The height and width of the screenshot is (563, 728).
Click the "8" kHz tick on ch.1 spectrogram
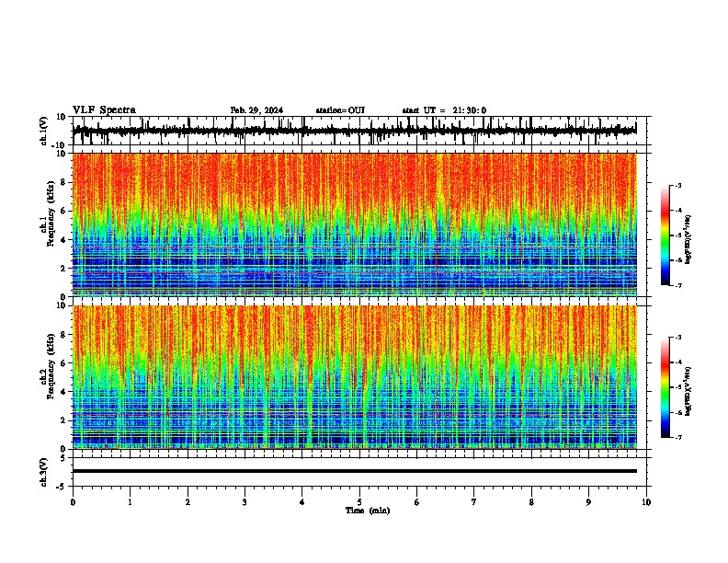pos(64,182)
